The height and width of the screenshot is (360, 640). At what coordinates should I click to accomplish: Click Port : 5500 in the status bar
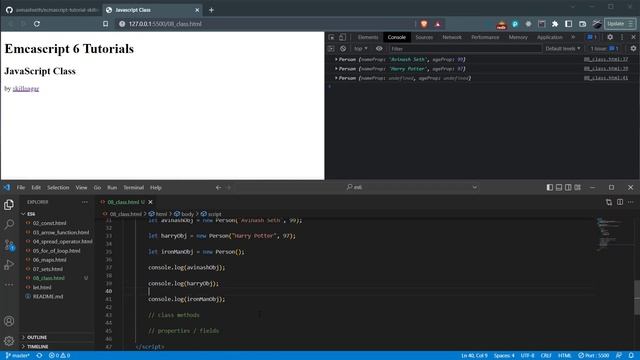(x=593, y=356)
